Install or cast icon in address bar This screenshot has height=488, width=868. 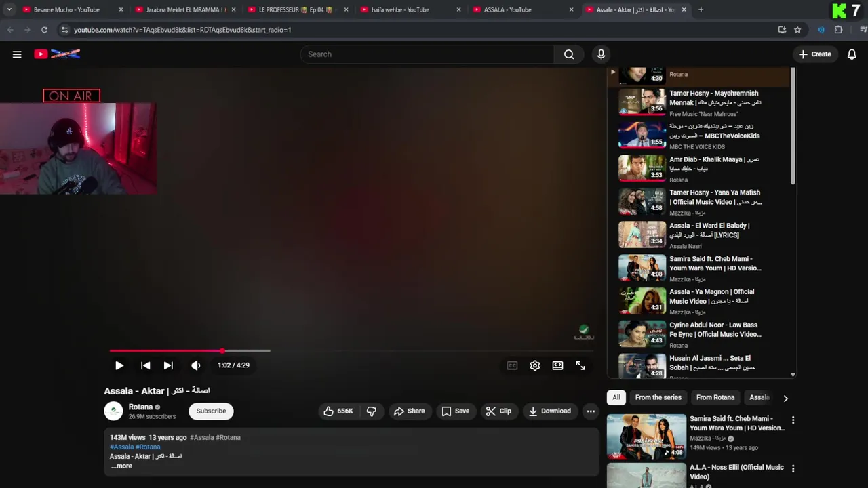click(782, 30)
